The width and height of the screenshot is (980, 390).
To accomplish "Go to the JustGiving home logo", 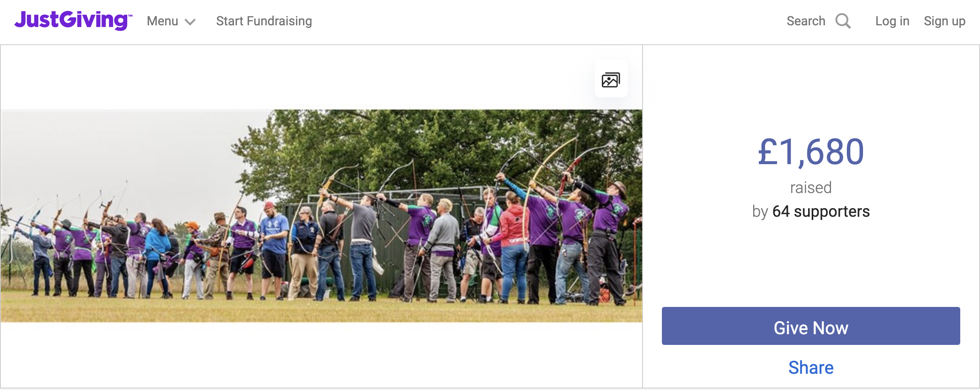I will (x=73, y=20).
